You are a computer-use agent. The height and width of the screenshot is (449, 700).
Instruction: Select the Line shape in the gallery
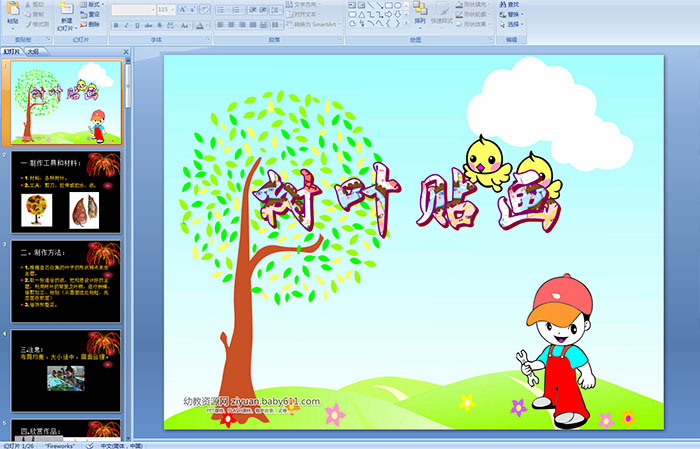[x=371, y=6]
